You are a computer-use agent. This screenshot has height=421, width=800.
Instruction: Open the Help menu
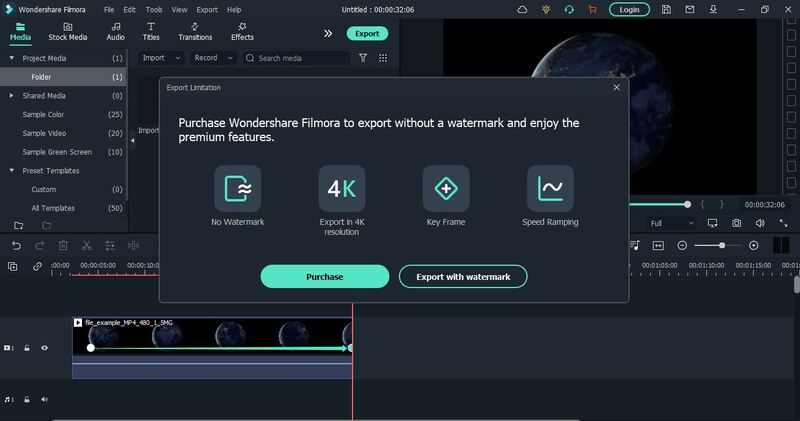click(234, 10)
